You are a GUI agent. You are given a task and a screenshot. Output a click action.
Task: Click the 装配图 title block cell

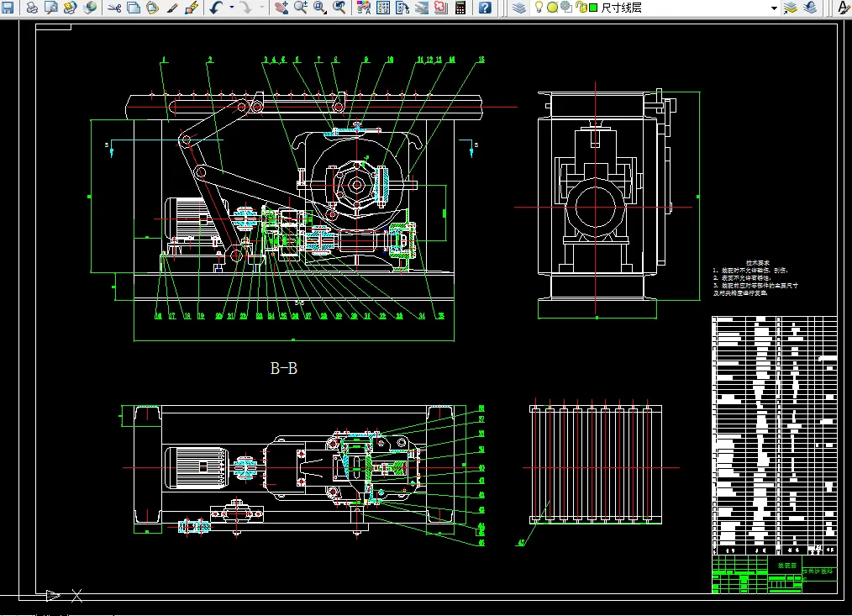786,566
